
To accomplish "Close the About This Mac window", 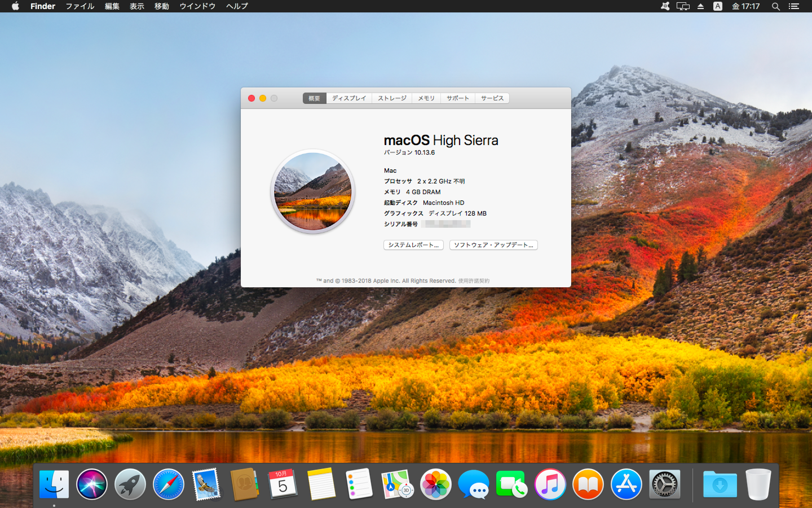I will point(251,98).
